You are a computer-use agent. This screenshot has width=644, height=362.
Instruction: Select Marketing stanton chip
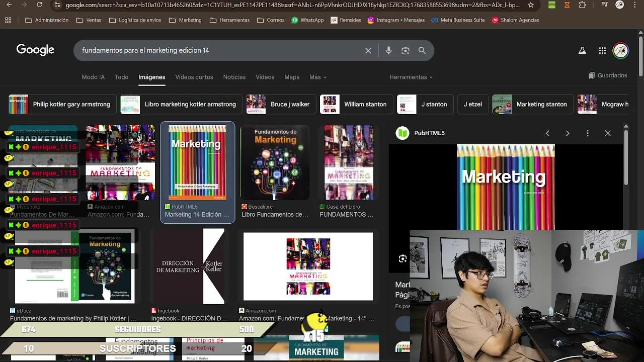(x=532, y=104)
